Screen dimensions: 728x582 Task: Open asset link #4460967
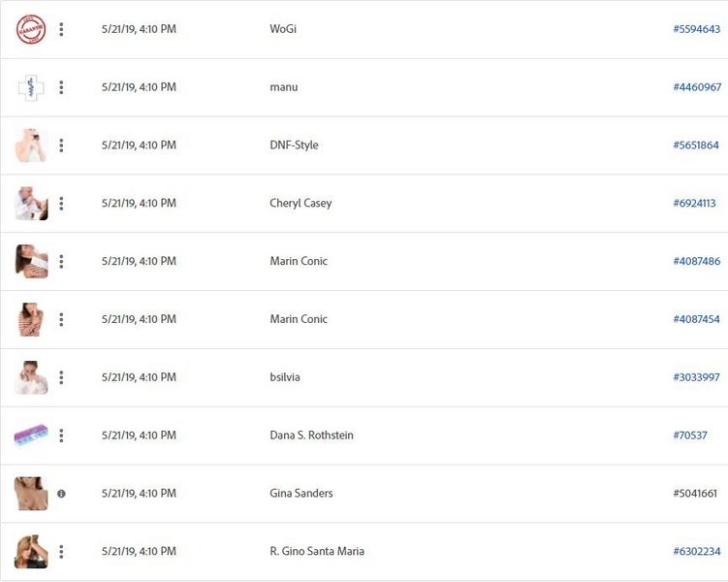pos(697,87)
